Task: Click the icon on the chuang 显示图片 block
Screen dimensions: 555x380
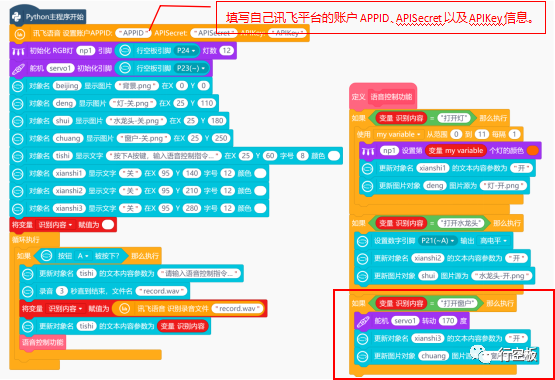Action: (18, 139)
